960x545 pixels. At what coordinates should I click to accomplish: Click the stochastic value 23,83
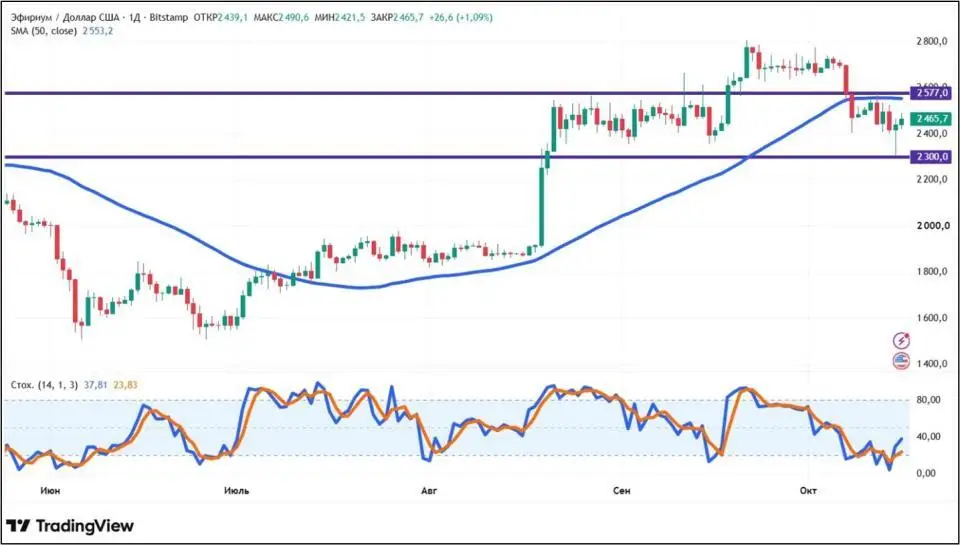pos(124,385)
